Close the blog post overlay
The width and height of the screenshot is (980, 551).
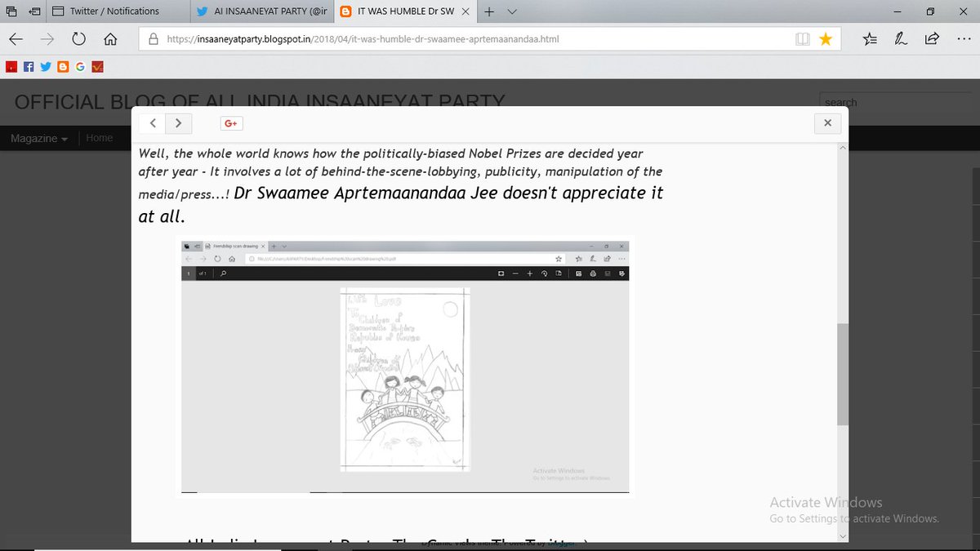pyautogui.click(x=827, y=123)
